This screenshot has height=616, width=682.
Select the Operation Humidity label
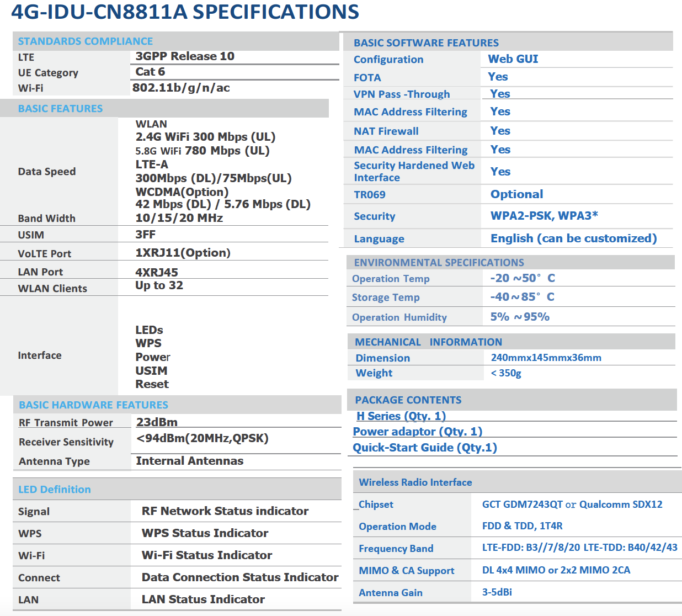(399, 317)
